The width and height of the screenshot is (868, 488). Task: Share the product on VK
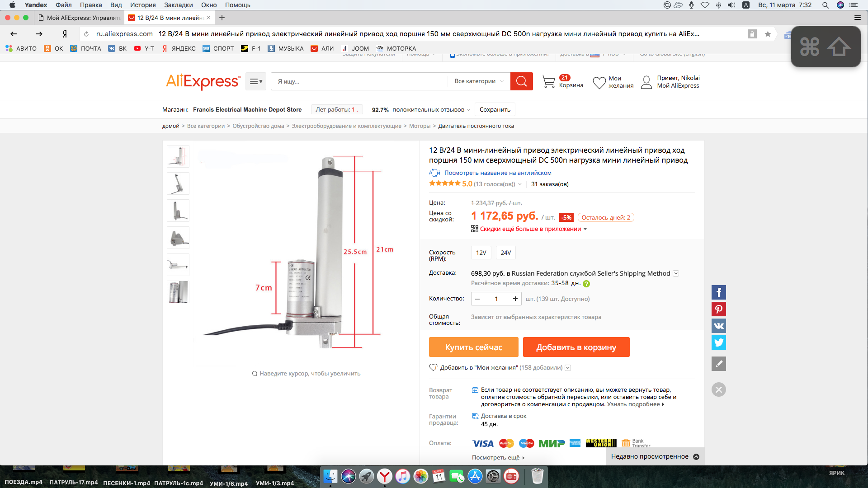(x=718, y=326)
